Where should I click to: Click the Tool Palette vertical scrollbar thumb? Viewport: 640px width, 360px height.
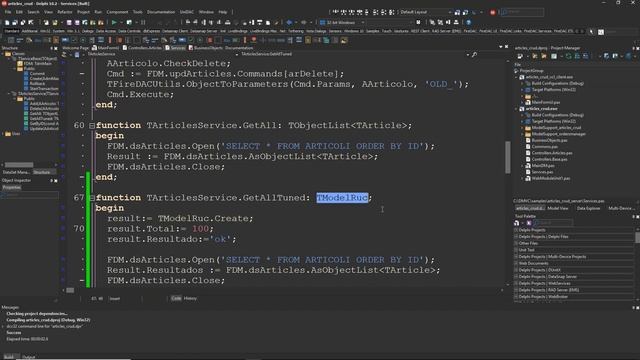tap(638, 237)
